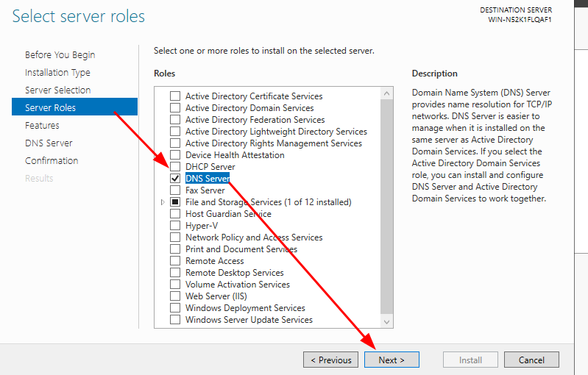Go to Before You Begin step
This screenshot has width=588, height=375.
[x=60, y=54]
